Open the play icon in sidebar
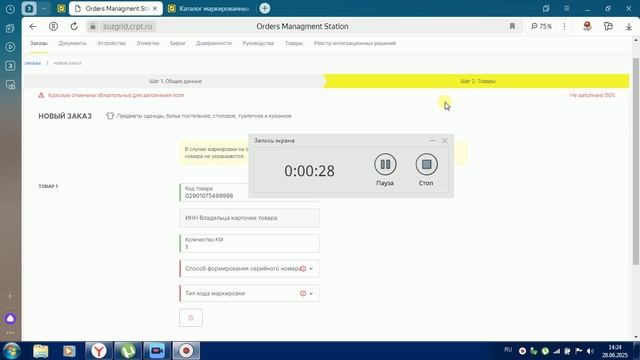 tap(10, 47)
